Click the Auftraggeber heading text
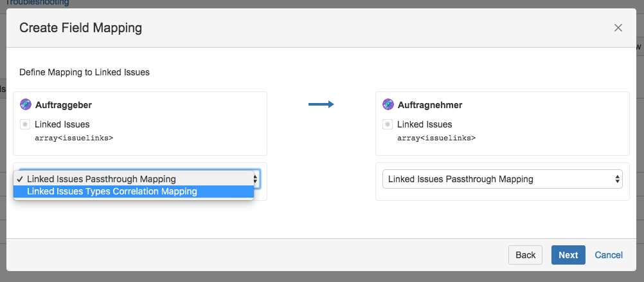 pyautogui.click(x=63, y=104)
